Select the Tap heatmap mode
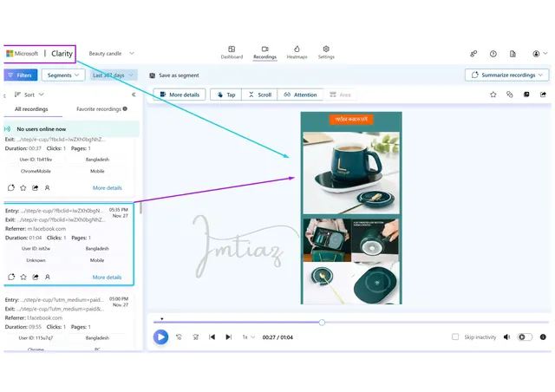The width and height of the screenshot is (555, 392). pyautogui.click(x=225, y=95)
